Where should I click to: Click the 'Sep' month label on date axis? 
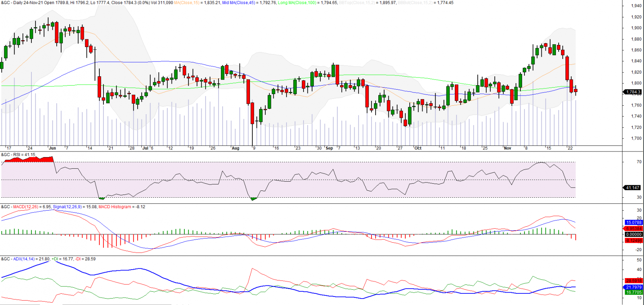(329, 148)
